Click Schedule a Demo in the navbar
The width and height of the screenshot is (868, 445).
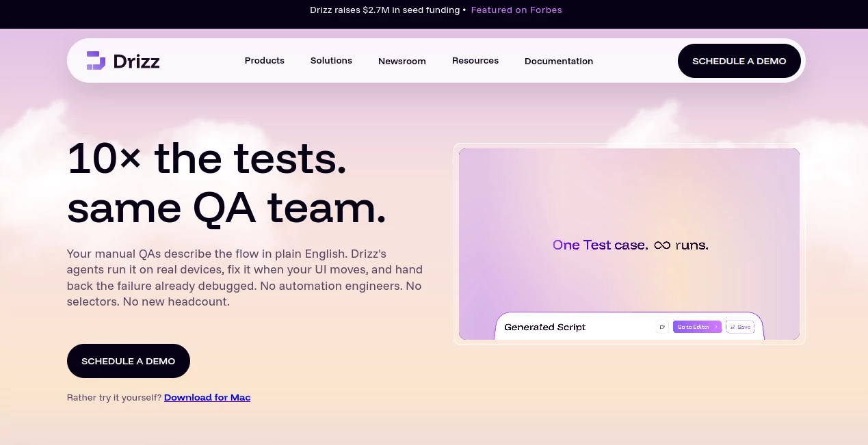point(739,61)
